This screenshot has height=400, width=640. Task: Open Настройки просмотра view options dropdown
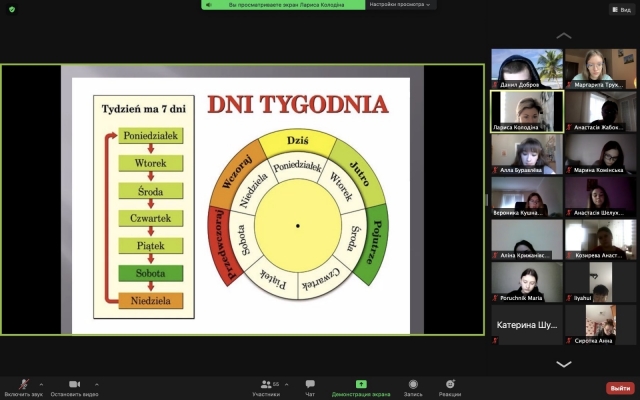401,5
